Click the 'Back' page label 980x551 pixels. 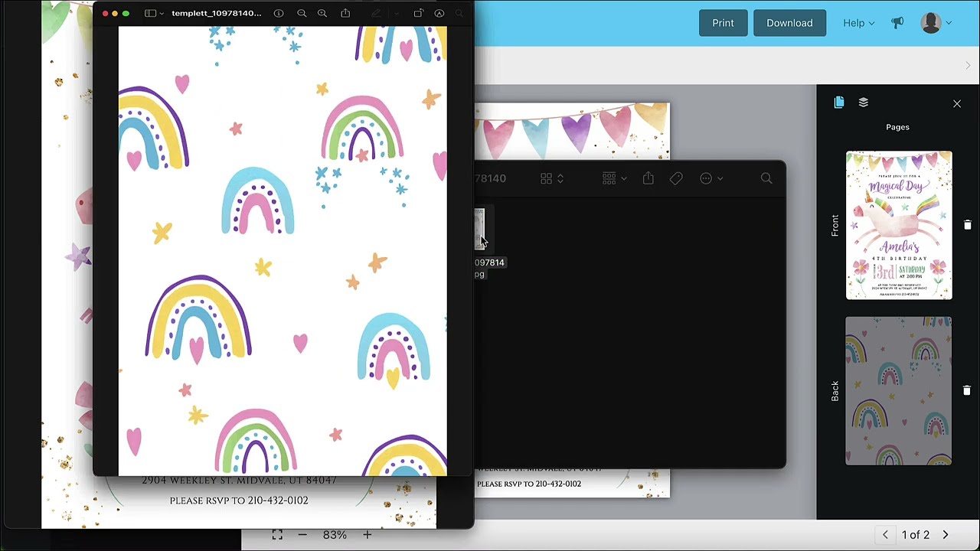click(x=835, y=390)
